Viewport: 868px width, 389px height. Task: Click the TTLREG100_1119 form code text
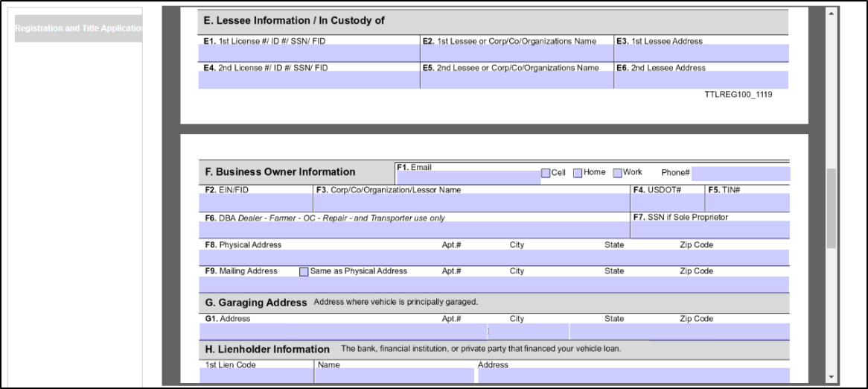pos(738,94)
